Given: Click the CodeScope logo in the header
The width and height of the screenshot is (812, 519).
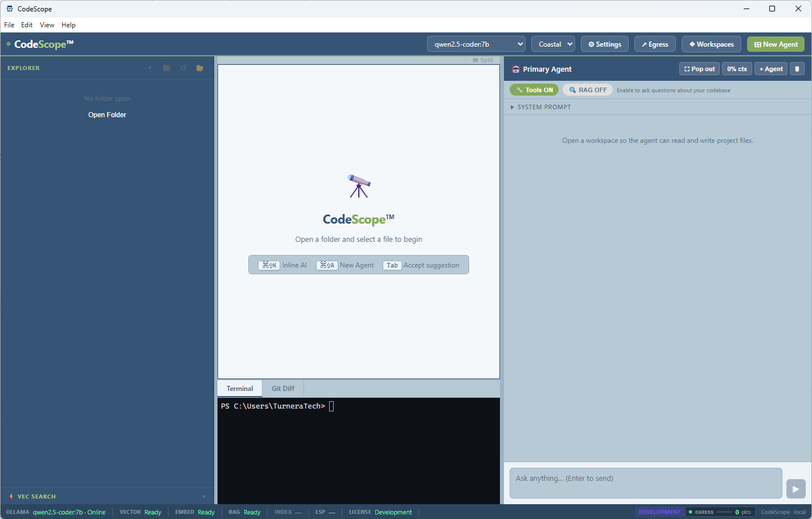Looking at the screenshot, I should [x=44, y=44].
